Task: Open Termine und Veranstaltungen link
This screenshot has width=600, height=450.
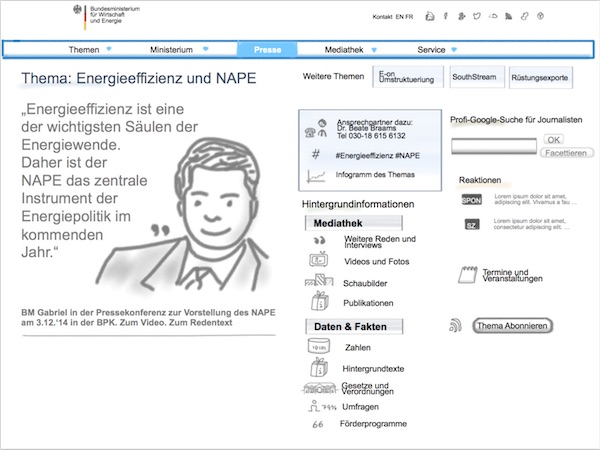Action: [x=512, y=275]
